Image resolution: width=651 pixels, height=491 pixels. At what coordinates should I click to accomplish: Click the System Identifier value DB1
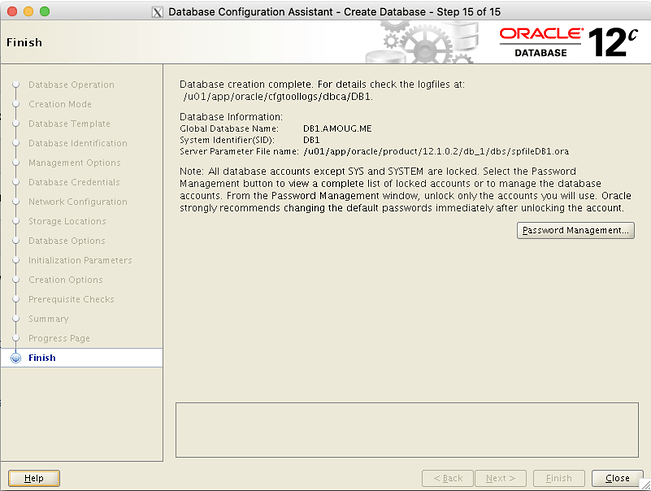coord(311,140)
